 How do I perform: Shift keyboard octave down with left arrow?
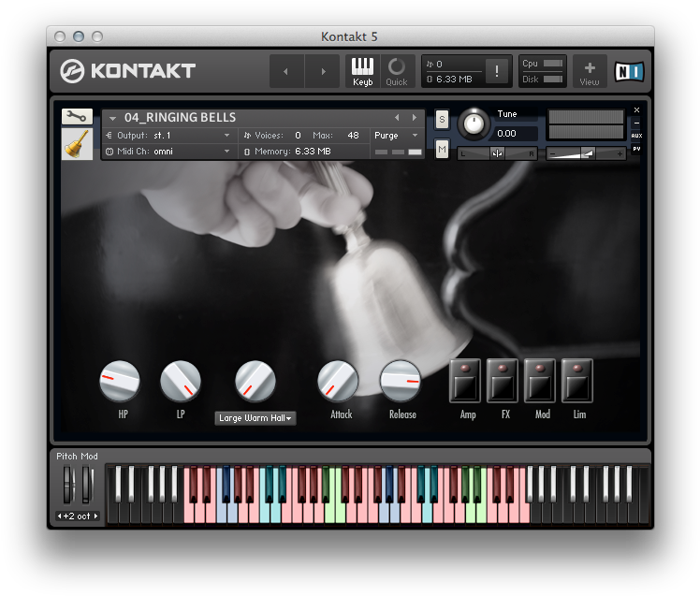59,516
